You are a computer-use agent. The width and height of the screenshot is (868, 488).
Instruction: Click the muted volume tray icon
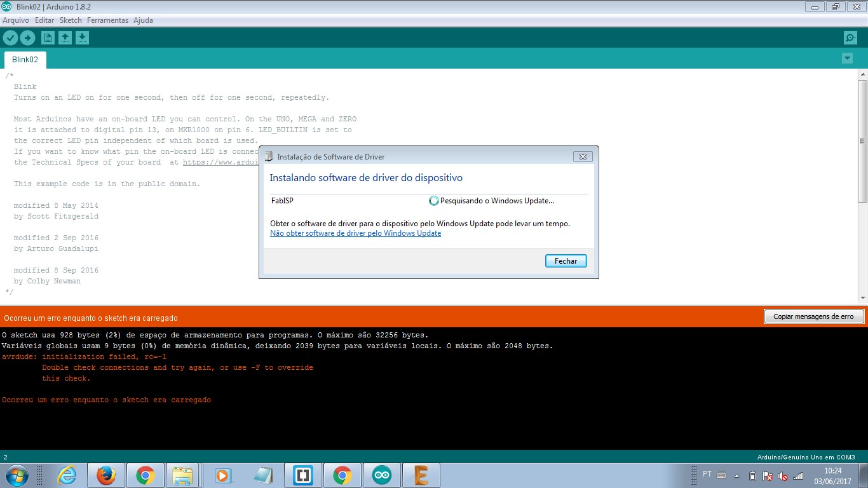783,475
